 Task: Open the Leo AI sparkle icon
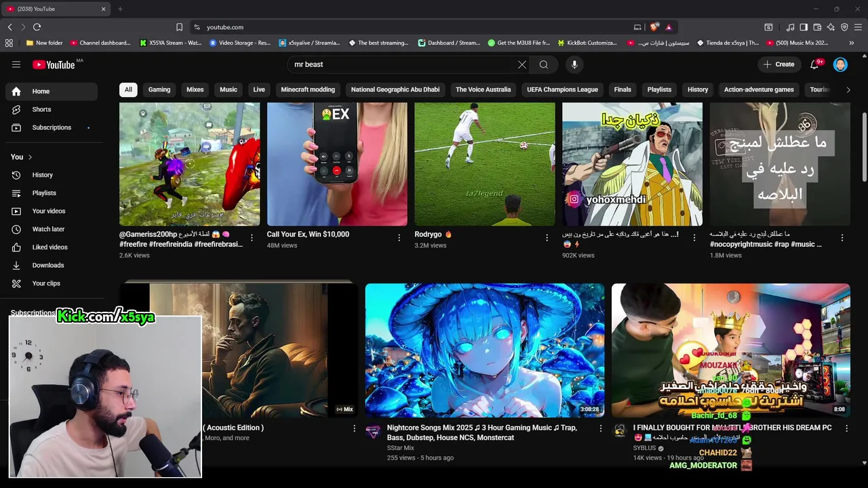click(831, 27)
